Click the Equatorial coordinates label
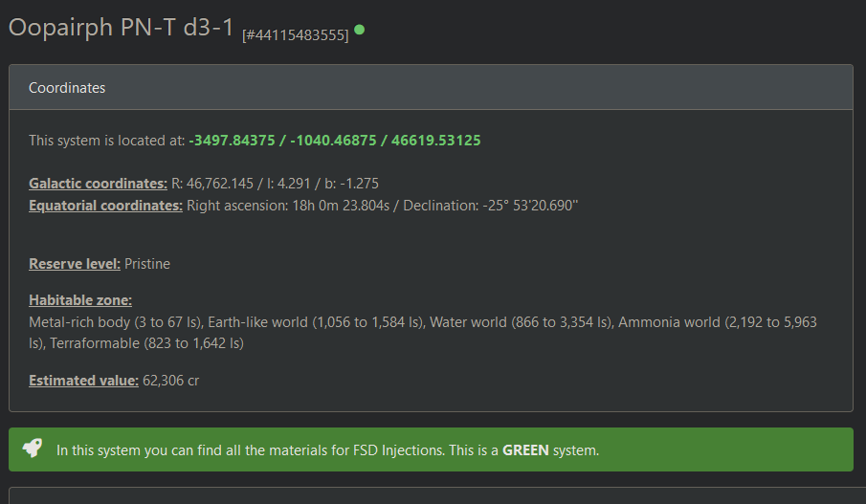 click(105, 205)
